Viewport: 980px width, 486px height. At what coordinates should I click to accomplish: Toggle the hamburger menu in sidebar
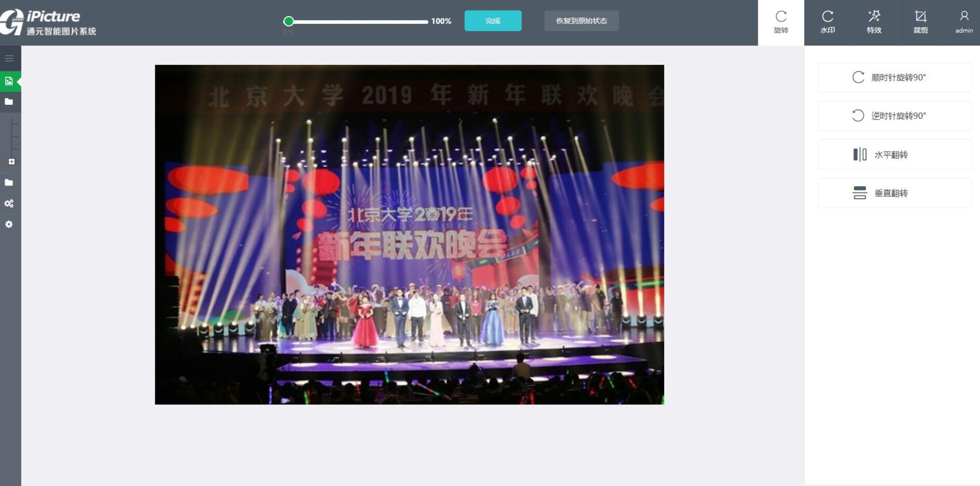point(9,58)
